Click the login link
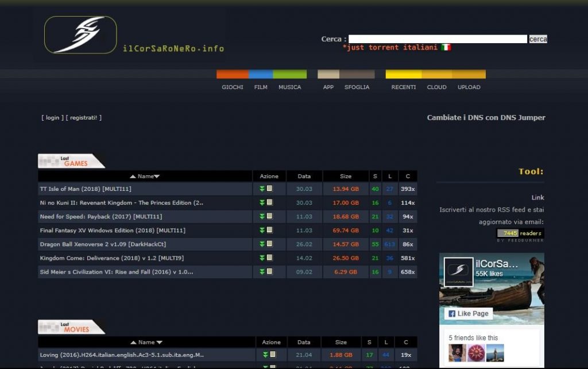Screen dimensions: 588x369 coord(52,117)
